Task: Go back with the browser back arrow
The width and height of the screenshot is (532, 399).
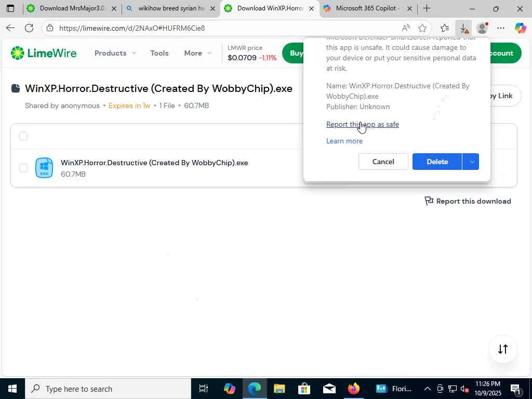Action: pos(10,28)
